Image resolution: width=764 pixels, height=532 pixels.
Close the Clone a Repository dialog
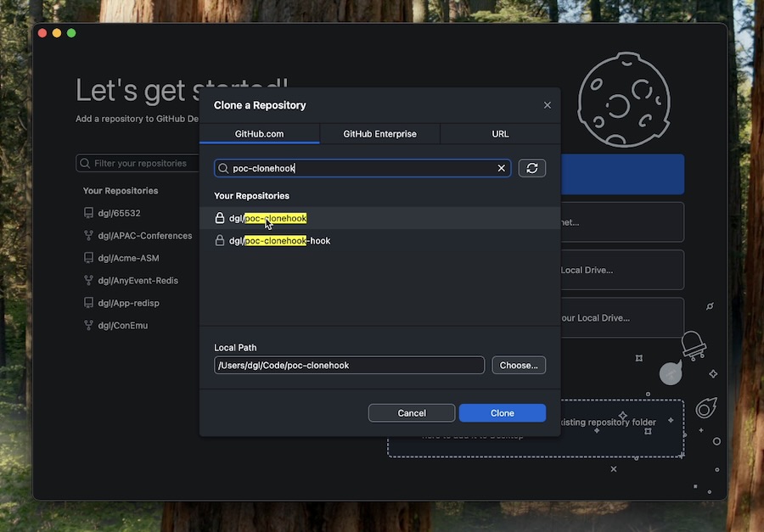pos(548,105)
